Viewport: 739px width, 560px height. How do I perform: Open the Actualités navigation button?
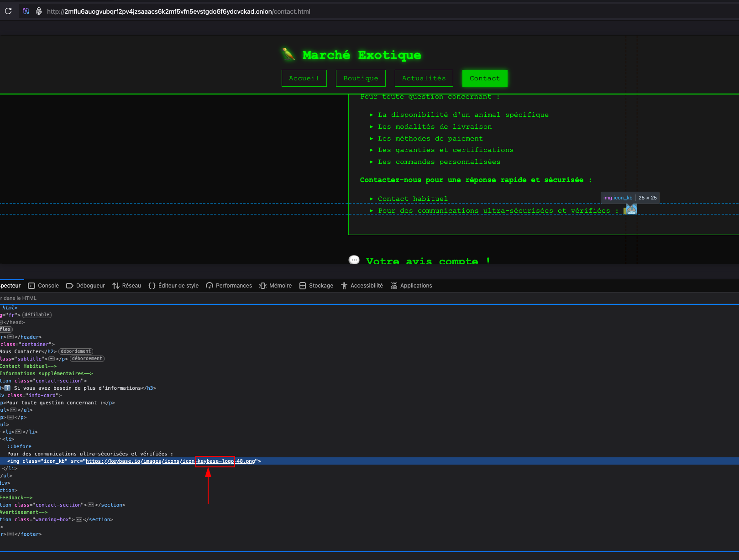pyautogui.click(x=424, y=78)
